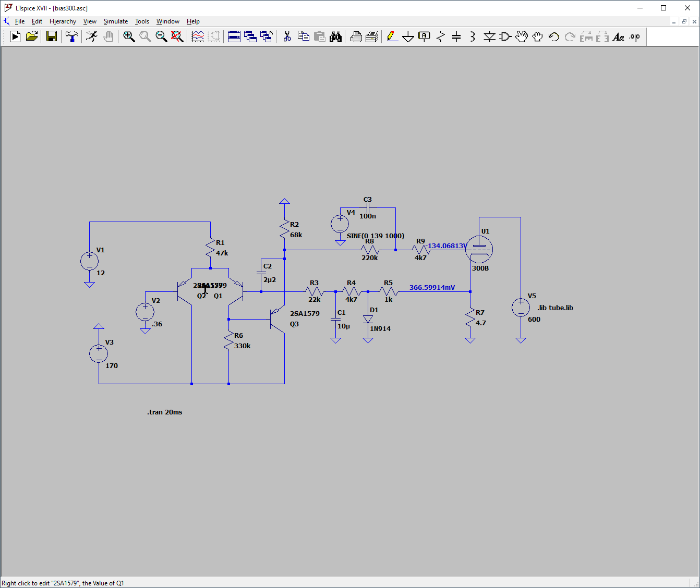Open the Hierarchy menu
The image size is (700, 588).
coord(63,21)
